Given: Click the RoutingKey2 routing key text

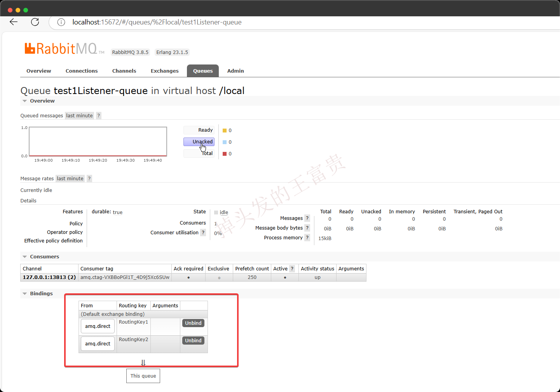Looking at the screenshot, I should pos(133,339).
